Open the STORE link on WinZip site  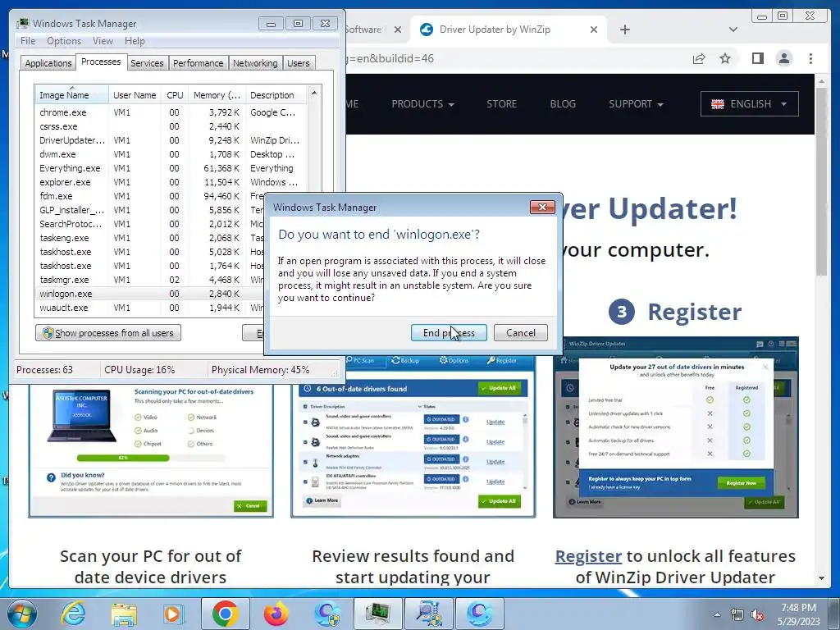(x=501, y=104)
